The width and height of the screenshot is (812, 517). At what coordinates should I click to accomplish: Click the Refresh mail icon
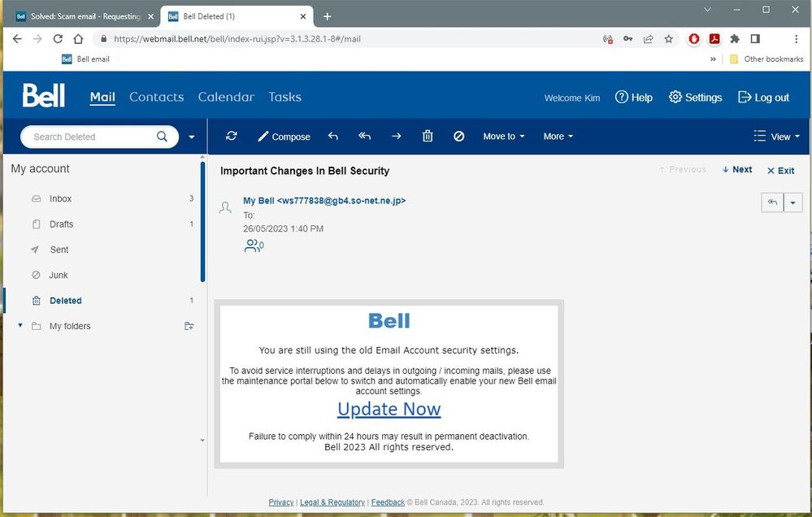coord(231,136)
